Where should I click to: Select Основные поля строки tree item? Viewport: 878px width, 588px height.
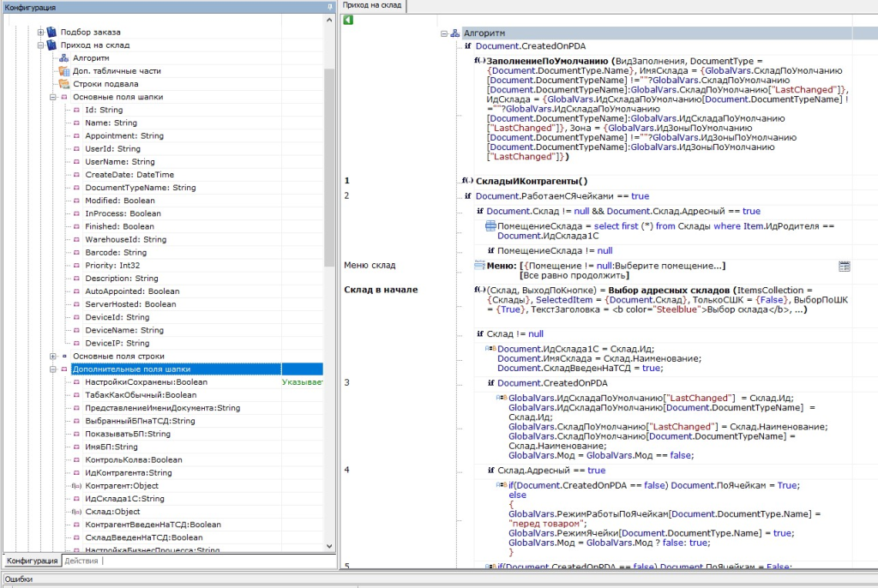click(118, 357)
